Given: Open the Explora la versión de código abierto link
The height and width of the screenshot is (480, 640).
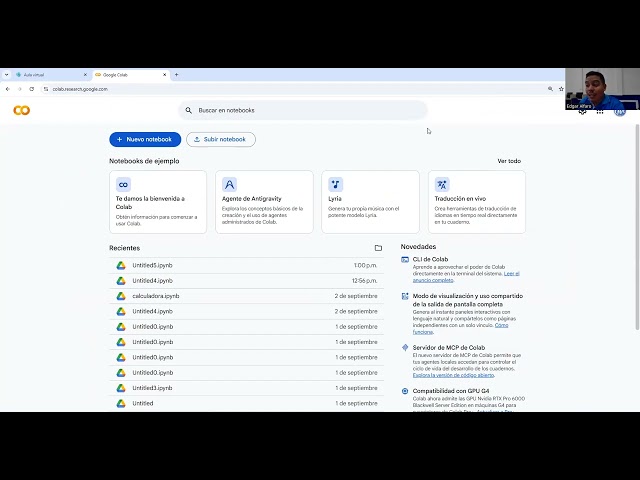Looking at the screenshot, I should 453,375.
